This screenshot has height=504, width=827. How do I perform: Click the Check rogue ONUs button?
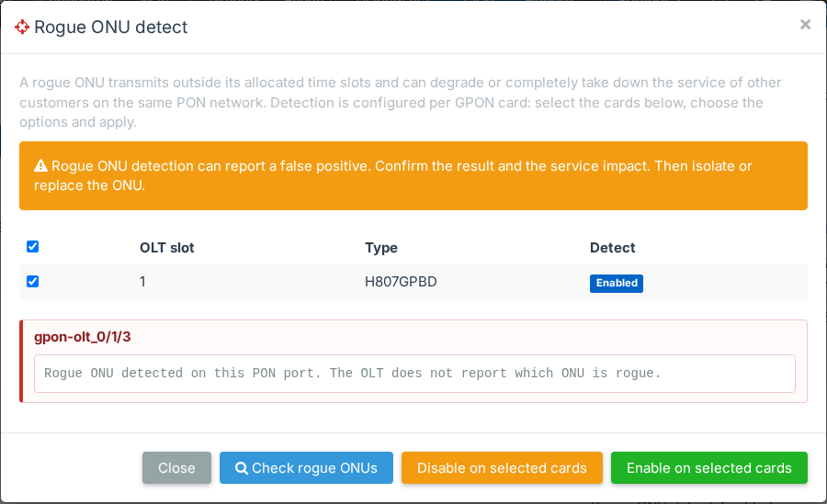[306, 467]
